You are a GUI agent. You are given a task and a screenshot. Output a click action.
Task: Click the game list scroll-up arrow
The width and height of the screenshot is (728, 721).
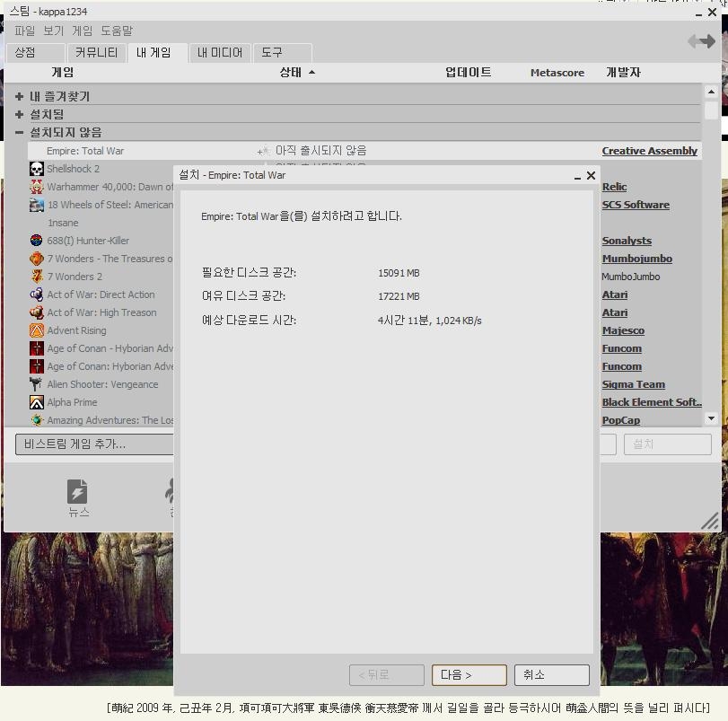(x=711, y=92)
